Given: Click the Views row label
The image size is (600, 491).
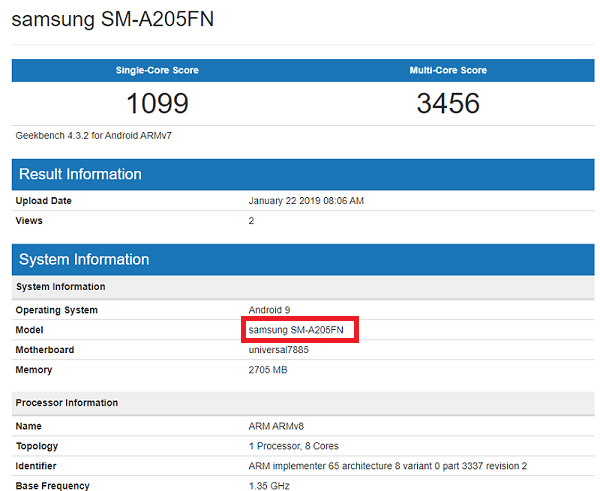Looking at the screenshot, I should pyautogui.click(x=30, y=220).
